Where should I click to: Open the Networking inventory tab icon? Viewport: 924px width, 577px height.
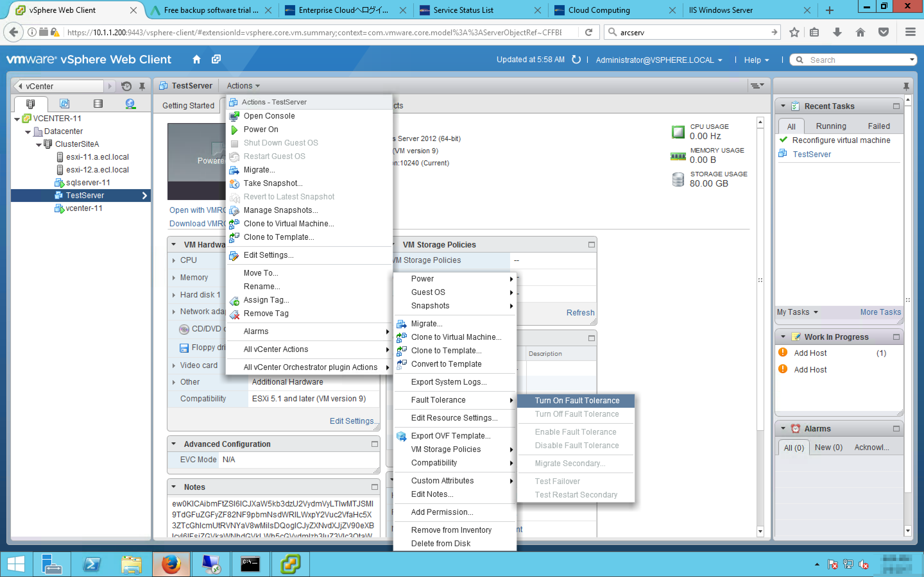tap(130, 104)
